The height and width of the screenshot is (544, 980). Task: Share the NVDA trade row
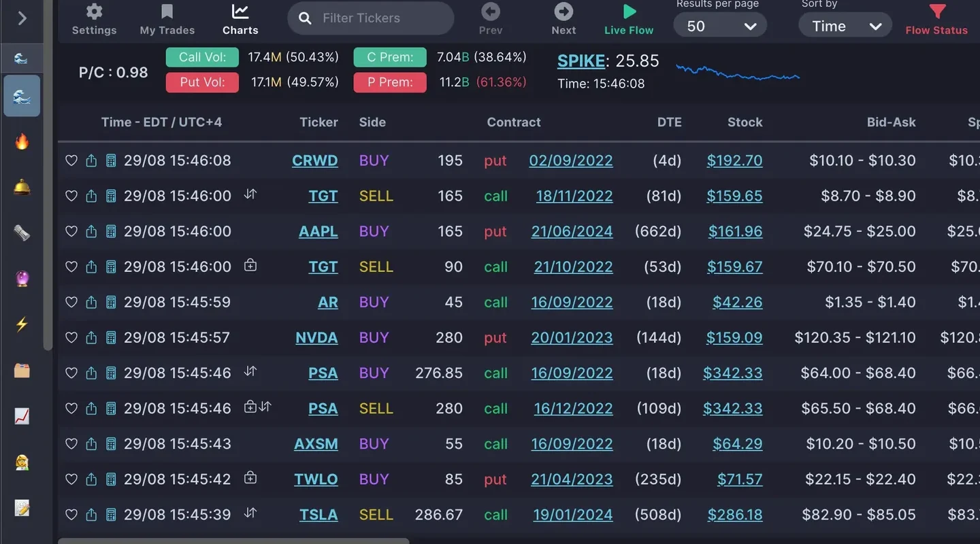91,337
